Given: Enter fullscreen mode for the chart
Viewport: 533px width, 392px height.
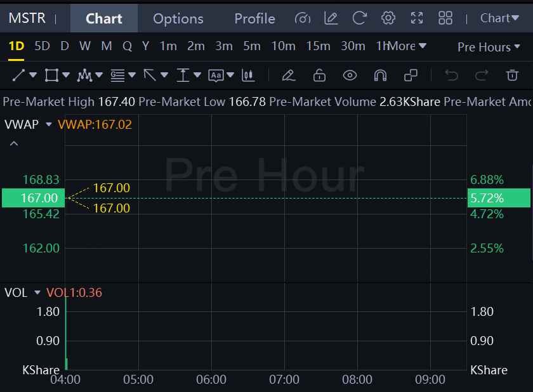Looking at the screenshot, I should (x=417, y=18).
